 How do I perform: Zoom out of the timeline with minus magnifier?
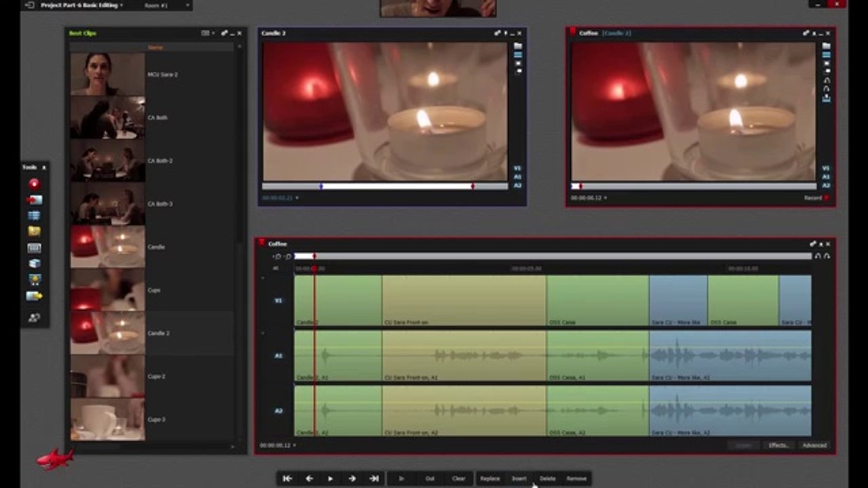coord(288,256)
